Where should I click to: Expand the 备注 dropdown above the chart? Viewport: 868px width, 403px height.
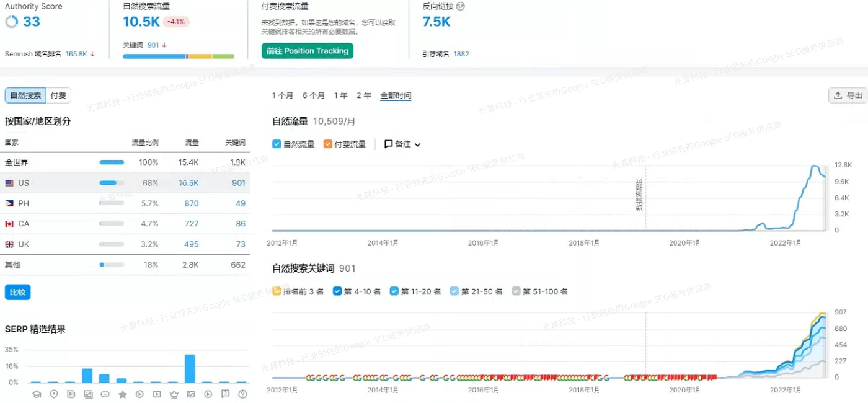[x=402, y=144]
